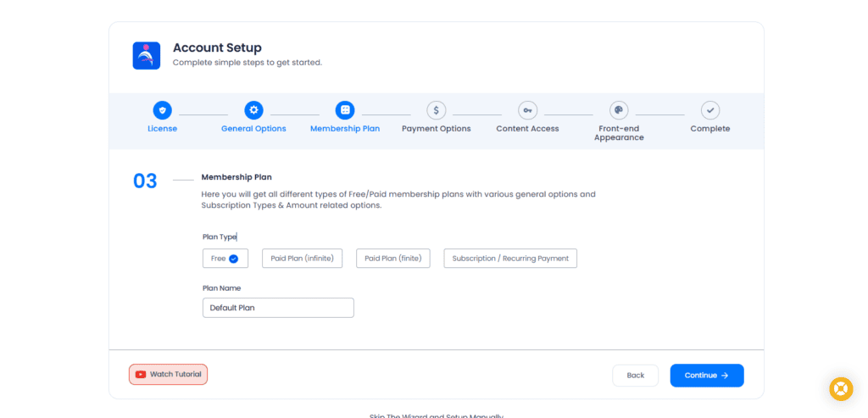Click the bold Membership Plan section title
This screenshot has height=418, width=868.
[x=236, y=177]
